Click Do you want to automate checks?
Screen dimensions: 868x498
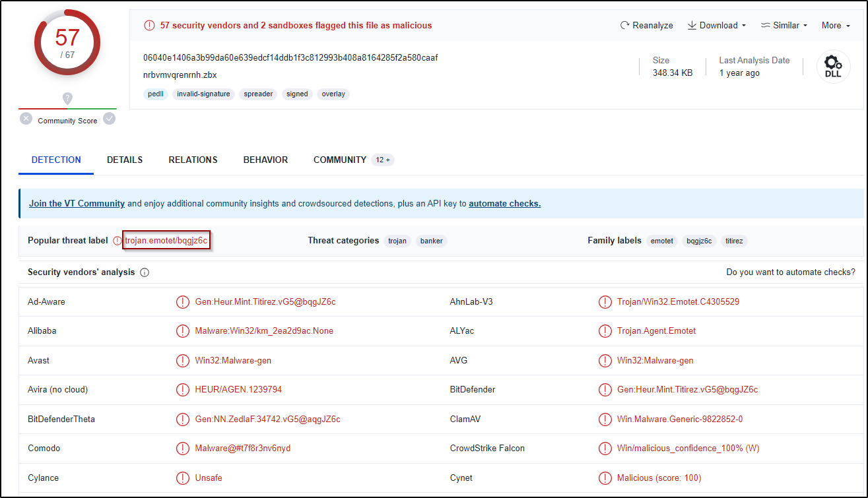[791, 272]
